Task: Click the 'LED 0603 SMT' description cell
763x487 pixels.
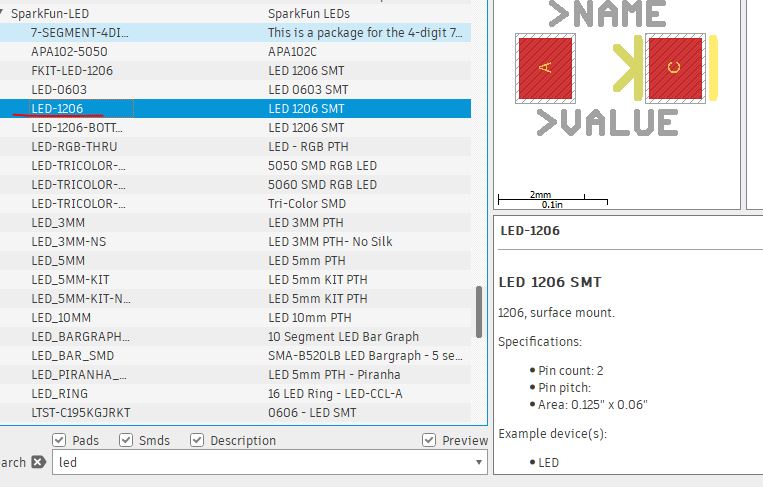Action: [x=308, y=90]
